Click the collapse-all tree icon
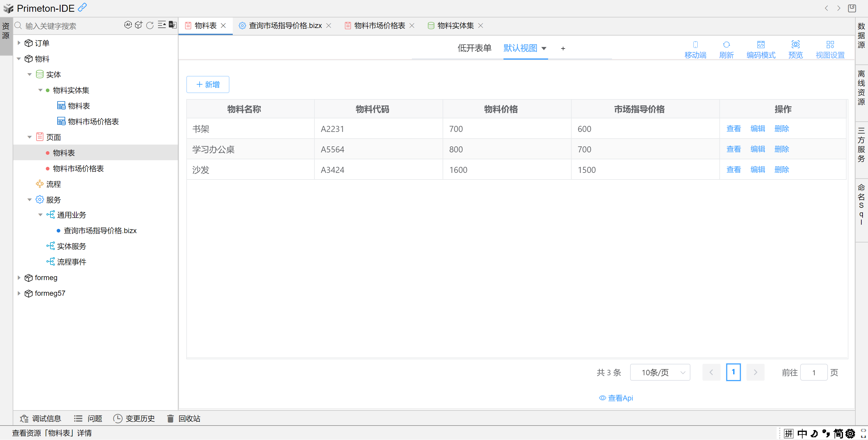 pos(162,25)
